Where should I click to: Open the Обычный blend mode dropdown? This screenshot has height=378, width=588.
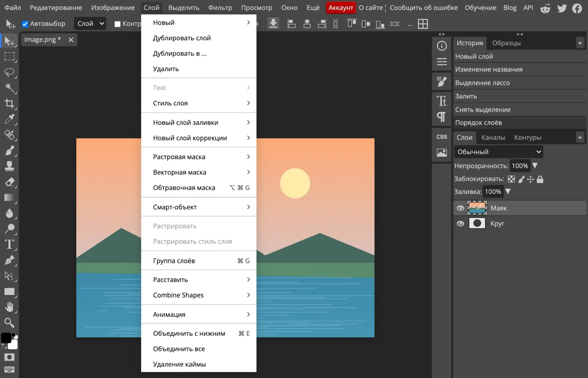(x=499, y=152)
